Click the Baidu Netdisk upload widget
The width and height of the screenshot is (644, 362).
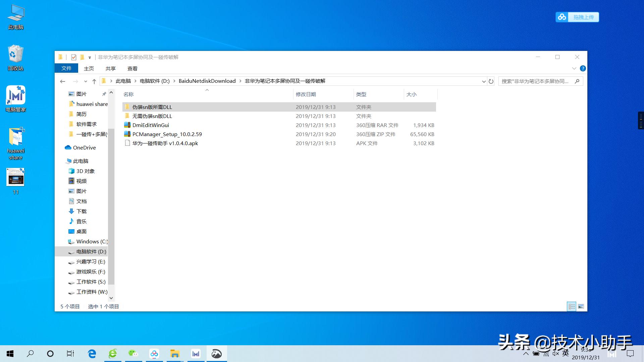[577, 17]
